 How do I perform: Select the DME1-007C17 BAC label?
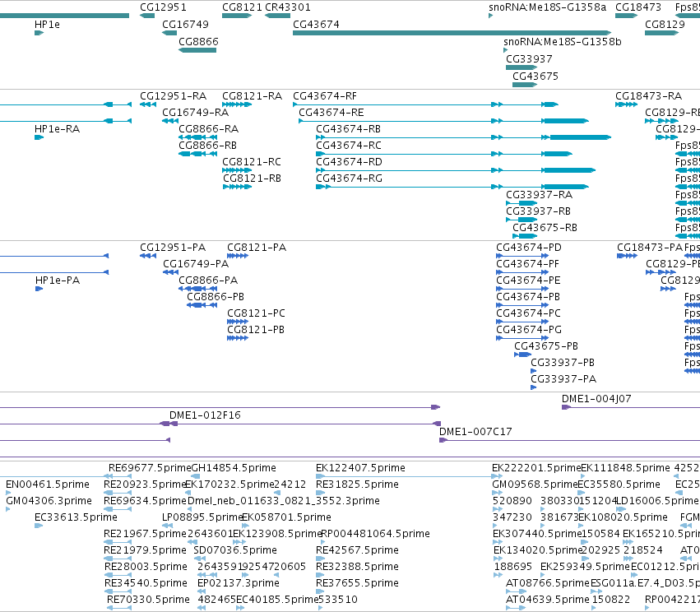pos(475,432)
